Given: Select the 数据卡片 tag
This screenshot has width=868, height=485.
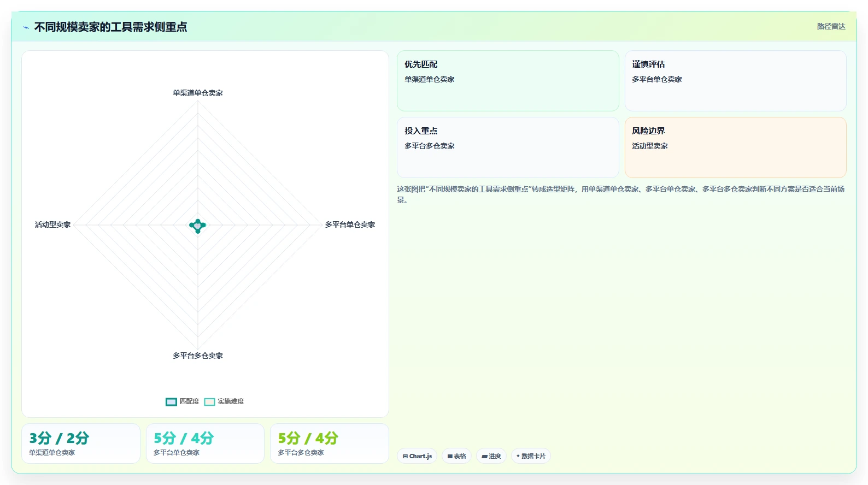Looking at the screenshot, I should (531, 456).
